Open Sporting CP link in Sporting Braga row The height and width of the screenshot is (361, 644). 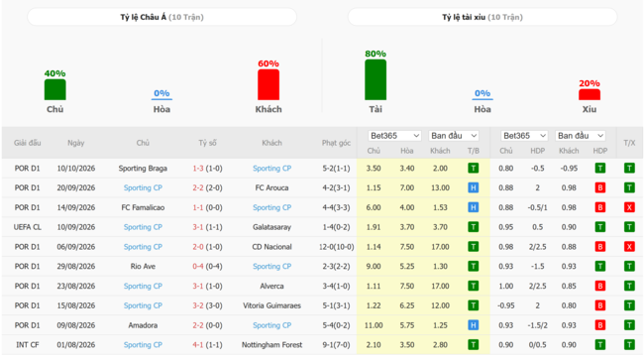pyautogui.click(x=271, y=169)
